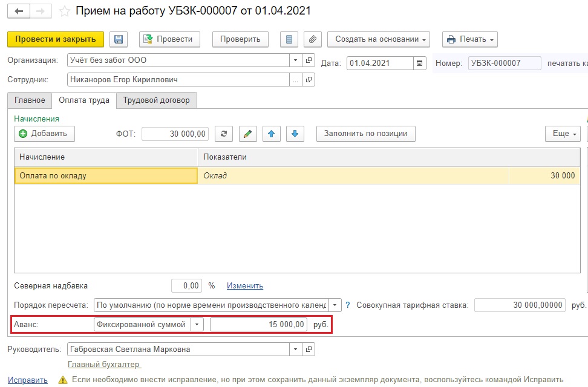This screenshot has width=588, height=387.
Task: Move accrual row up
Action: 272,134
